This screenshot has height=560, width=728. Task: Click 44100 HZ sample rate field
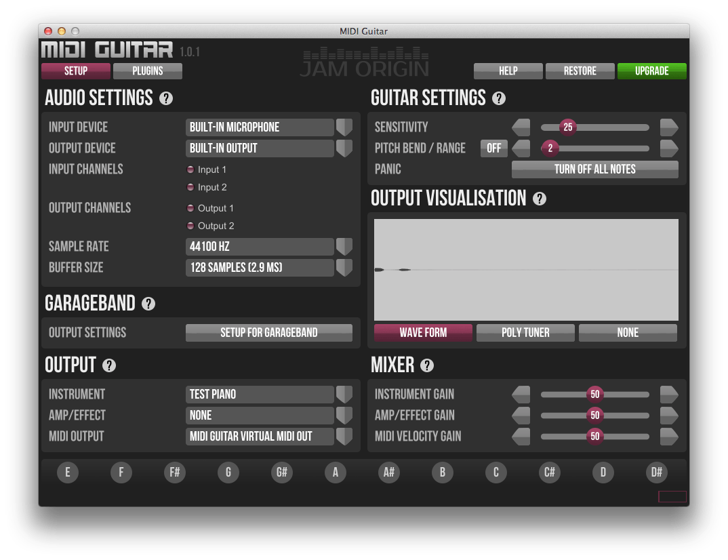click(x=260, y=247)
